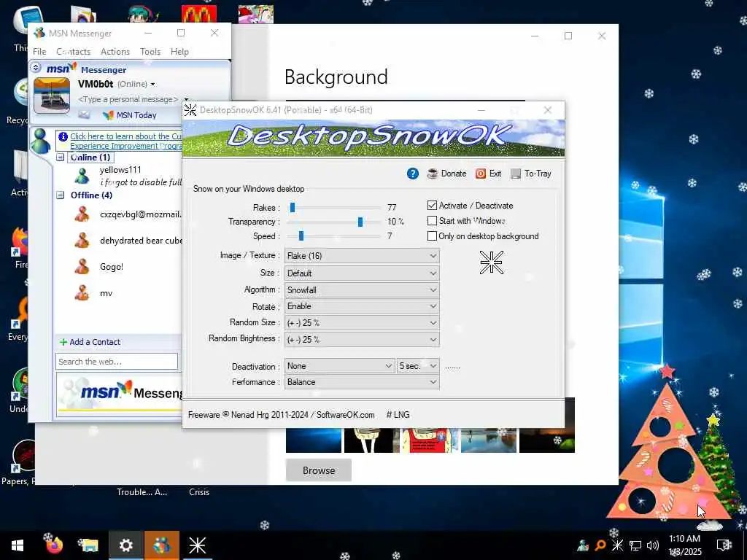Screen dimensions: 747x560
Task: Open the 5 sec. dropdown
Action: pos(418,366)
